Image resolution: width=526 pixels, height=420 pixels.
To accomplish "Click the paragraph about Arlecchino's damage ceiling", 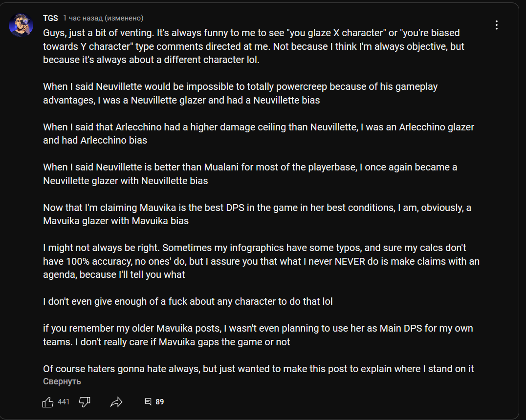I will (258, 133).
